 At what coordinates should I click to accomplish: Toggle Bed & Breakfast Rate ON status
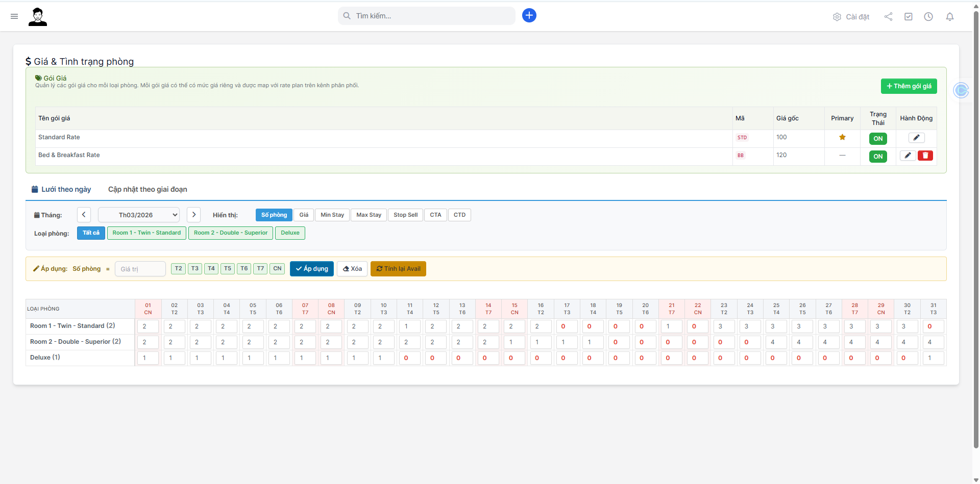point(877,157)
